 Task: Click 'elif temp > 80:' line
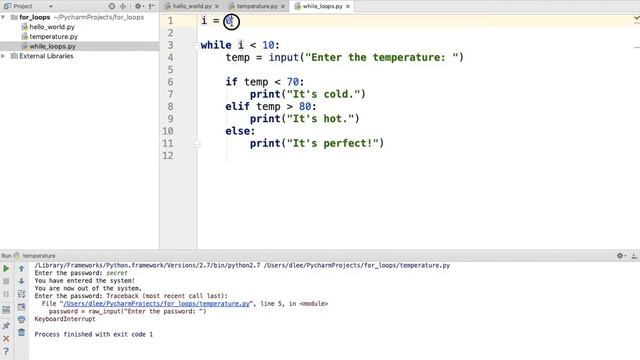271,106
